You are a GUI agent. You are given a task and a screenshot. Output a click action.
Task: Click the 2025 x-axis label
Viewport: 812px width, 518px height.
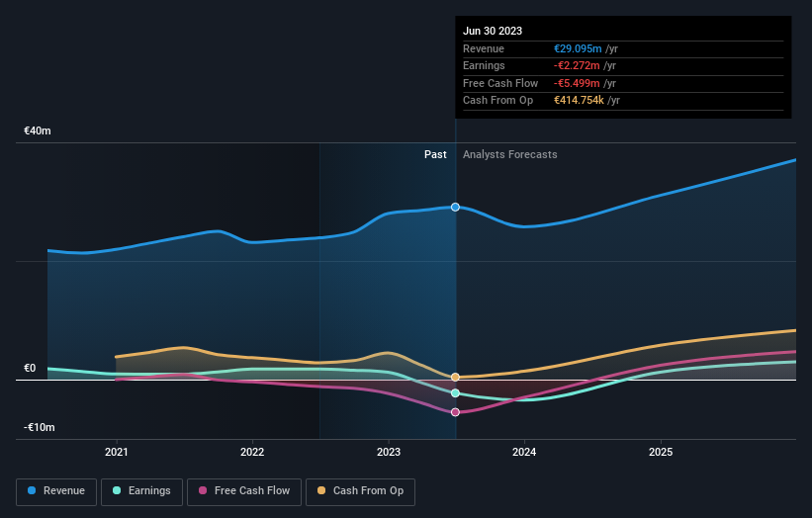click(661, 453)
